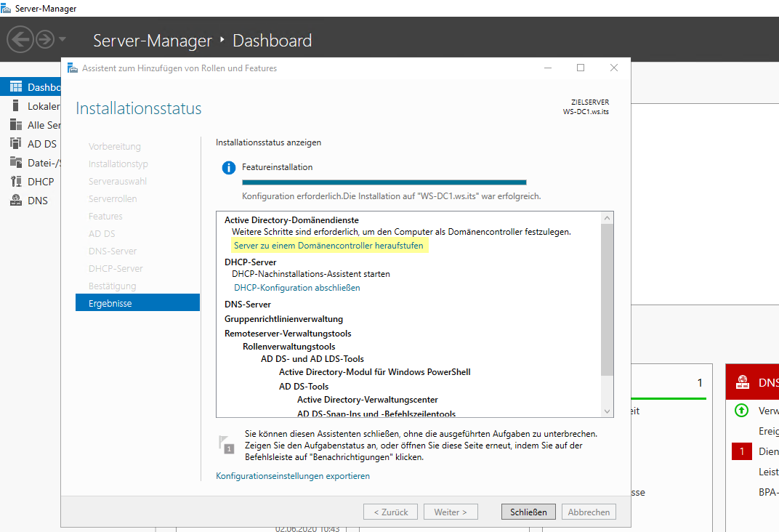This screenshot has height=532, width=779.
Task: Click the Weiter button
Action: (451, 512)
